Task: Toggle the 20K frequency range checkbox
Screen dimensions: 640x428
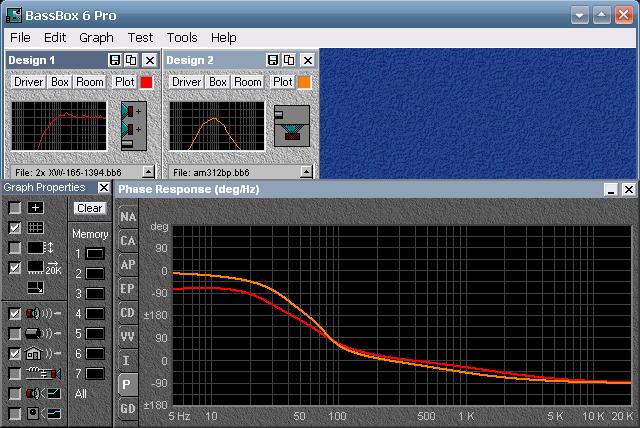Action: [x=15, y=267]
